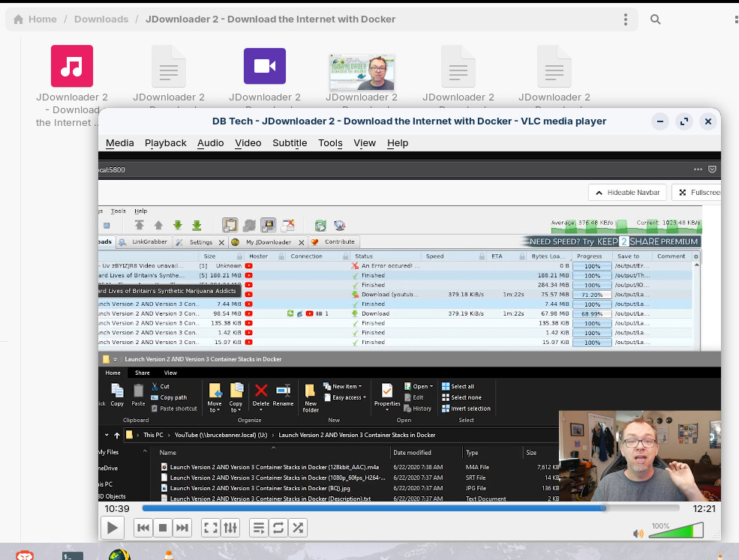Viewport: 739px width, 560px height.
Task: Toggle loop repeat mode in VLC
Action: pos(278,528)
